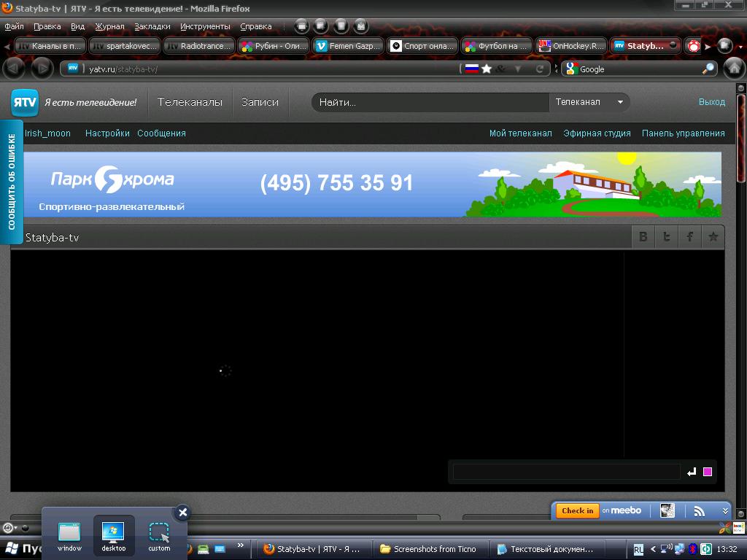Screen dimensions: 747x560
Task: Open the Файл menu
Action: [x=15, y=27]
